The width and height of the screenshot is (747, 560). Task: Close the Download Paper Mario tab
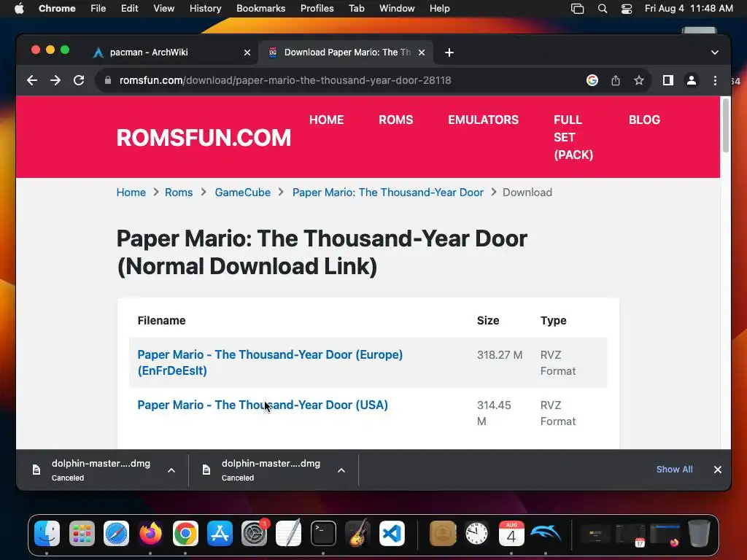[422, 52]
